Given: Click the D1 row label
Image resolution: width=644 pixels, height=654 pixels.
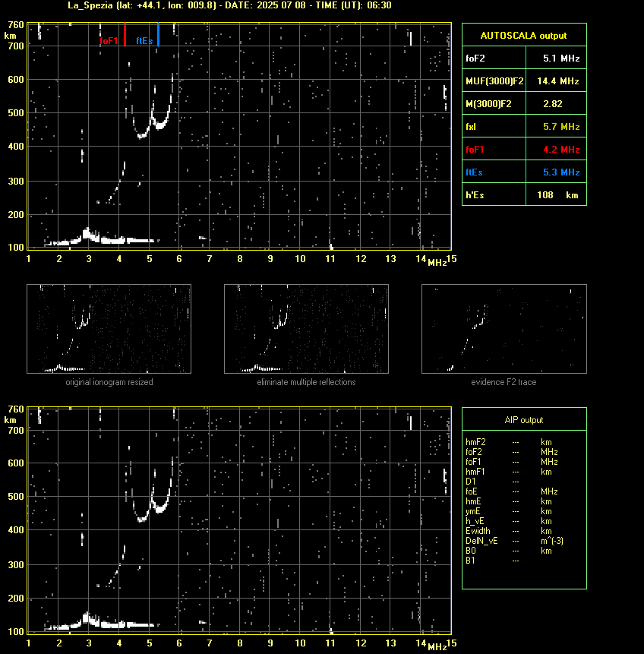Looking at the screenshot, I should point(471,482).
